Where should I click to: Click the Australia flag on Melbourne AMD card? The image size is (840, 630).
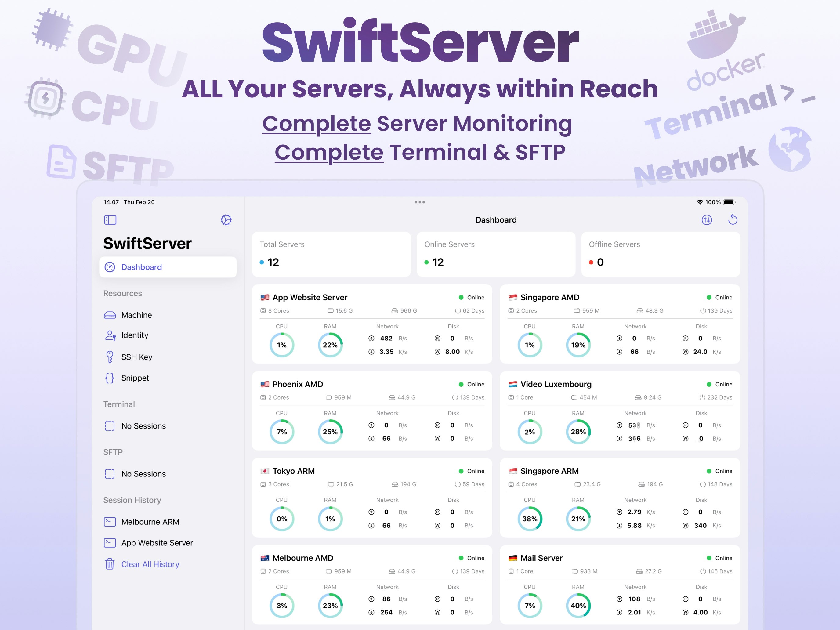pos(265,558)
